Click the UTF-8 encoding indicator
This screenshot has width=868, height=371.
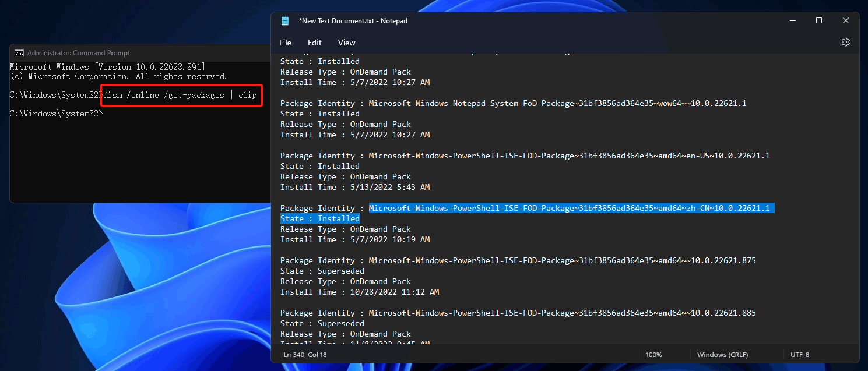pyautogui.click(x=799, y=354)
